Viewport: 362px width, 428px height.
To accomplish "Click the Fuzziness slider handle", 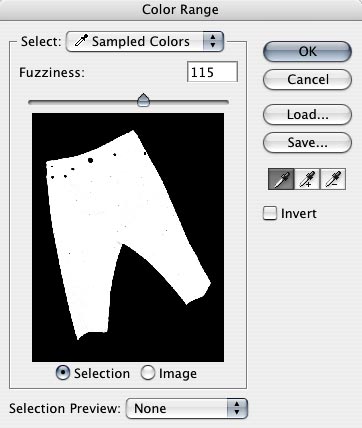I will (x=144, y=100).
